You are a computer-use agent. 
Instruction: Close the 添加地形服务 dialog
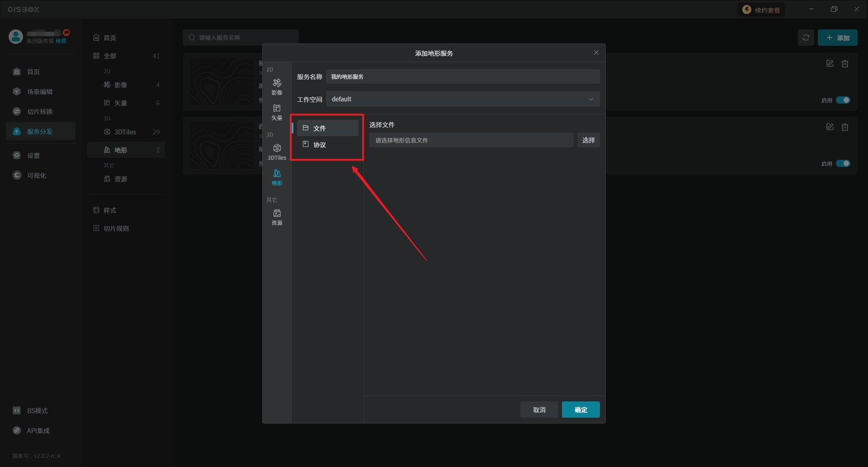[596, 53]
